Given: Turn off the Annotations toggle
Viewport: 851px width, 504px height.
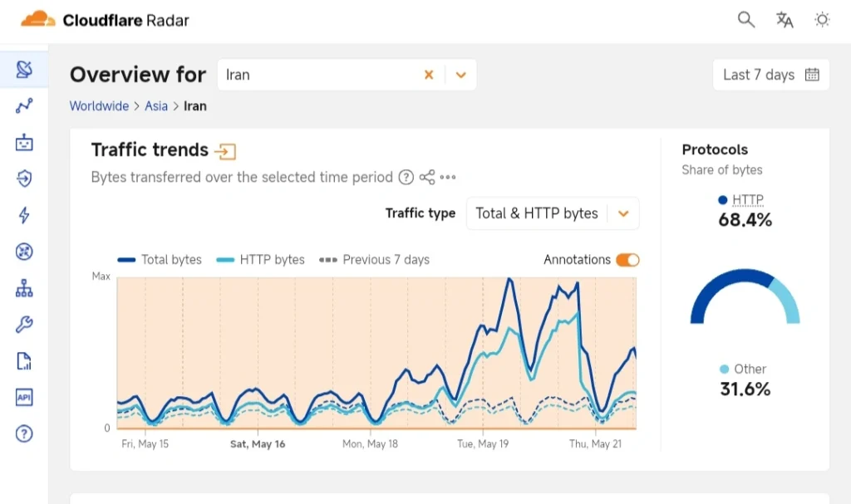Looking at the screenshot, I should [627, 260].
